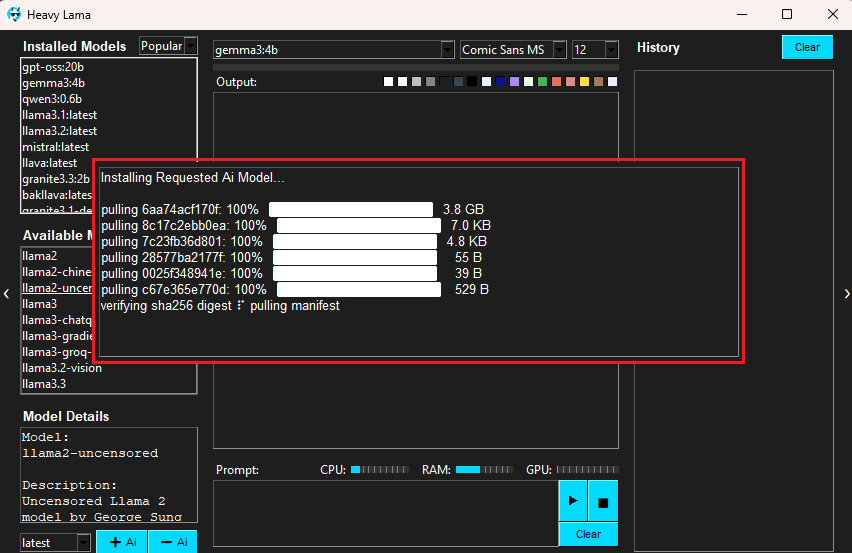Pick the coral orange color swatch
Viewport: 852px width, 553px height.
(556, 81)
